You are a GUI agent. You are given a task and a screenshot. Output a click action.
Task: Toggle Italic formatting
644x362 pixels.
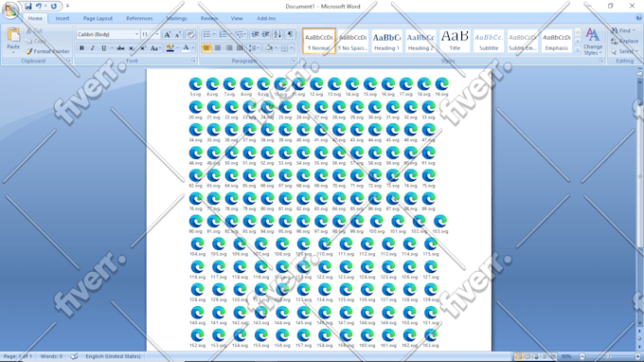(93, 48)
